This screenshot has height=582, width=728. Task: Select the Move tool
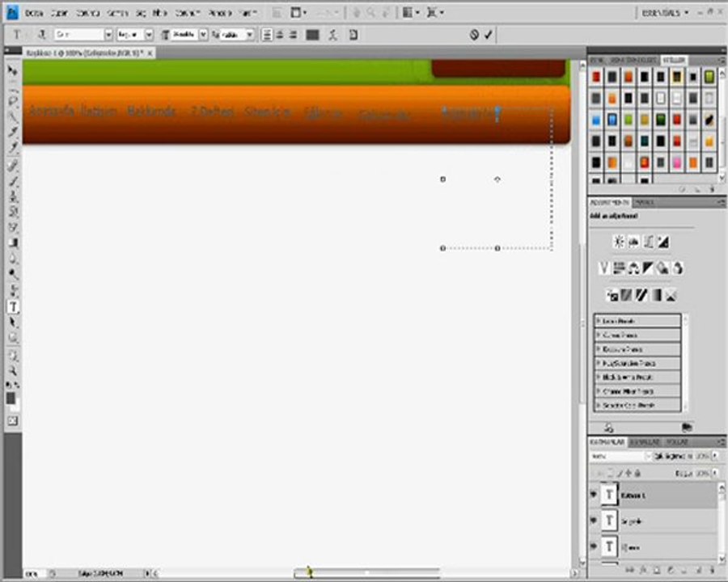[x=12, y=70]
